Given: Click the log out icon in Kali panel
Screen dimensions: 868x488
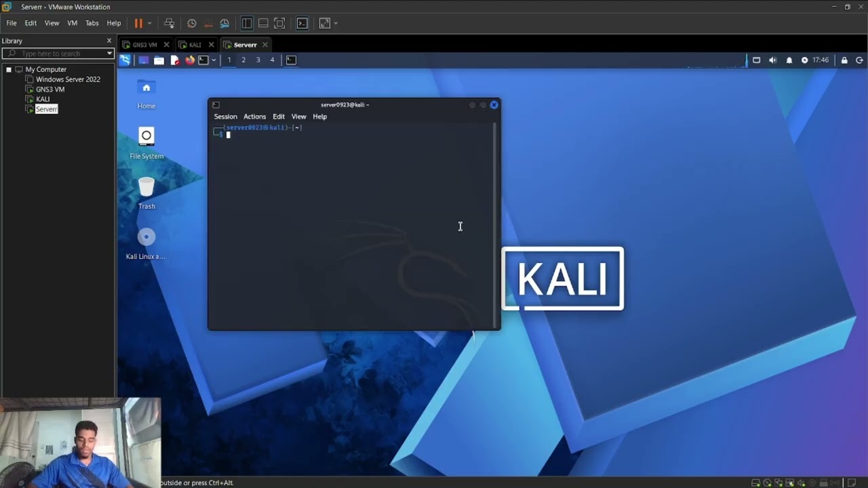Looking at the screenshot, I should [x=860, y=60].
